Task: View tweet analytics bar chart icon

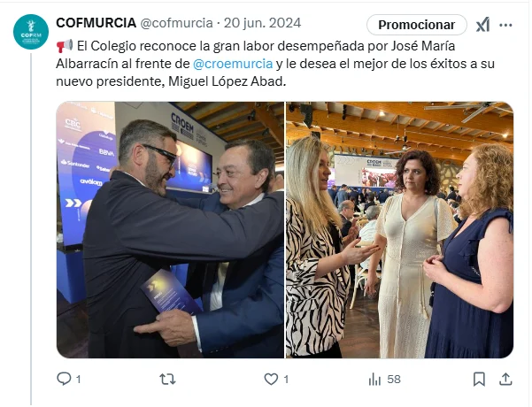Action: [374, 379]
